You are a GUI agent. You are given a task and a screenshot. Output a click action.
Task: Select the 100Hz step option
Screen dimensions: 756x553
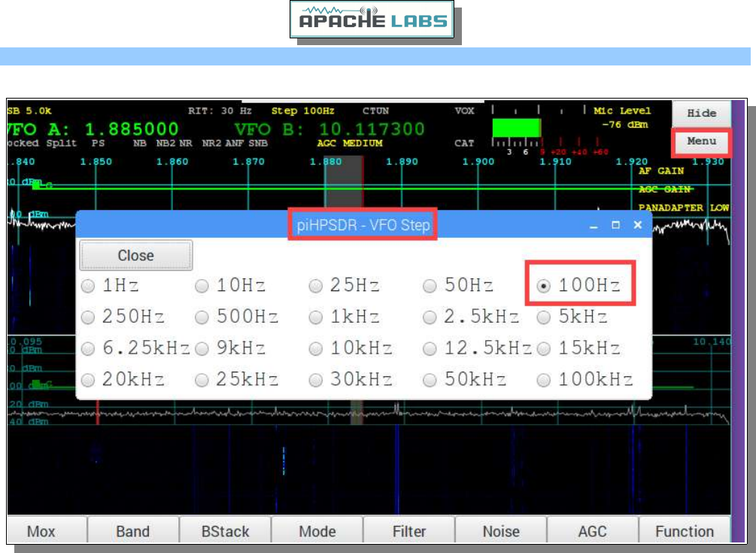543,286
